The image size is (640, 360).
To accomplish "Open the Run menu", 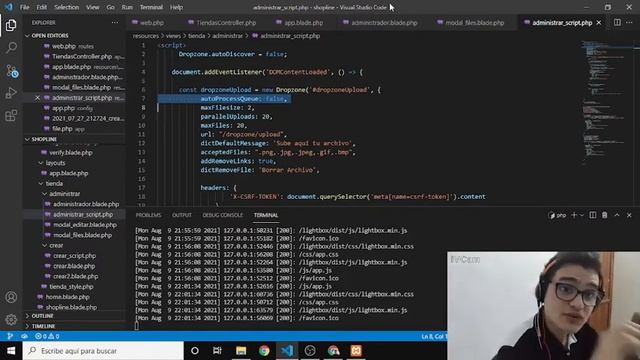I will coord(127,7).
